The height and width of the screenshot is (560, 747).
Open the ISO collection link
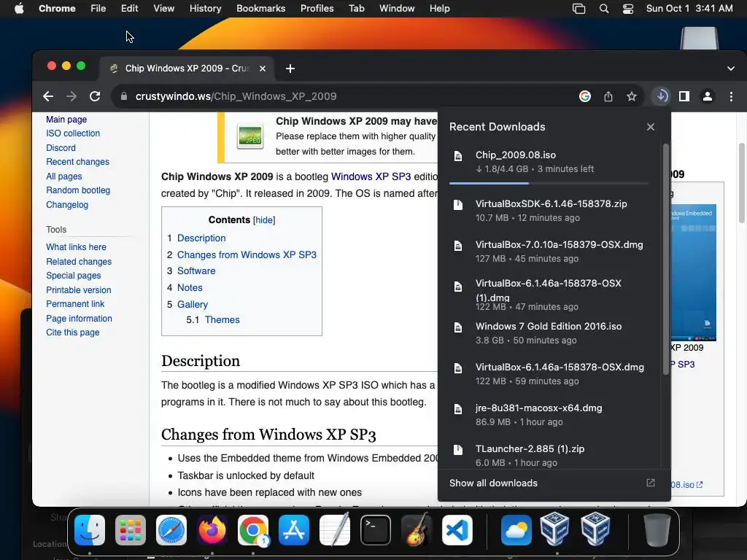73,133
